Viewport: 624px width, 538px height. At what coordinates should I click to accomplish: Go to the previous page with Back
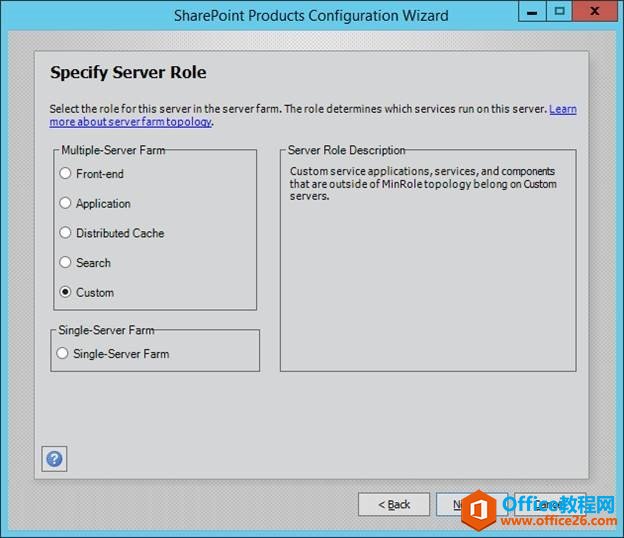394,504
